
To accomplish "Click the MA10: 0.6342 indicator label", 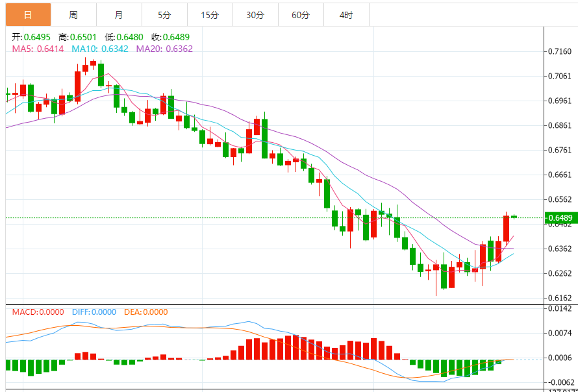I will tap(100, 49).
